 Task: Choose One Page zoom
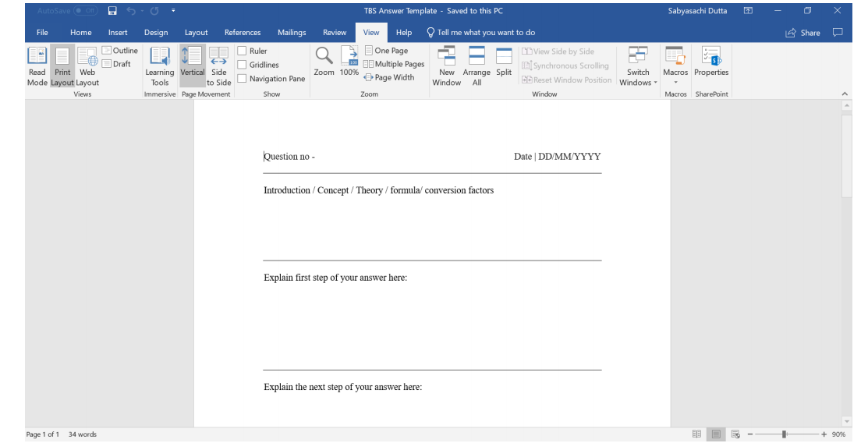[x=386, y=51]
